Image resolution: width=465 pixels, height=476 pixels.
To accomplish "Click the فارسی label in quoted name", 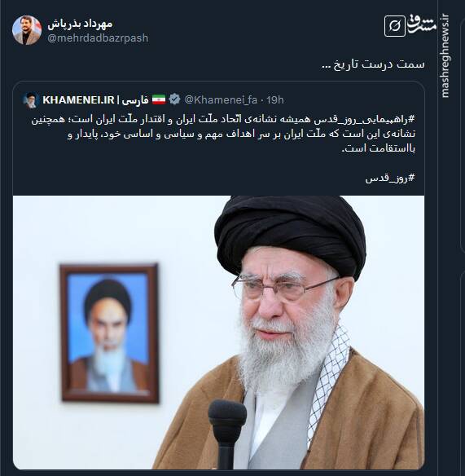I will [135, 100].
